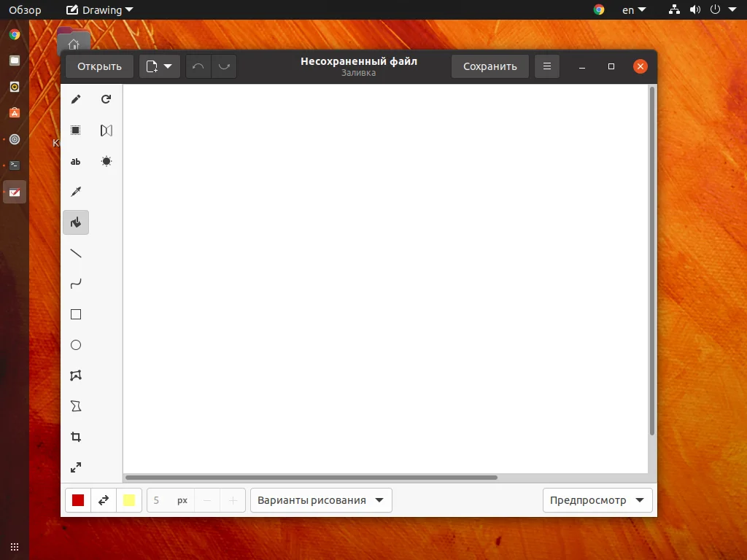Open the new image dropdown arrow
Image resolution: width=747 pixels, height=560 pixels.
(x=169, y=66)
